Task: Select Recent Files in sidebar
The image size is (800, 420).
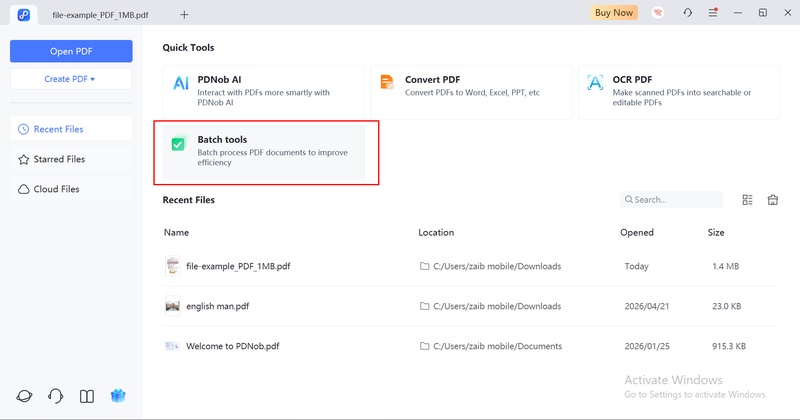Action: (71, 129)
